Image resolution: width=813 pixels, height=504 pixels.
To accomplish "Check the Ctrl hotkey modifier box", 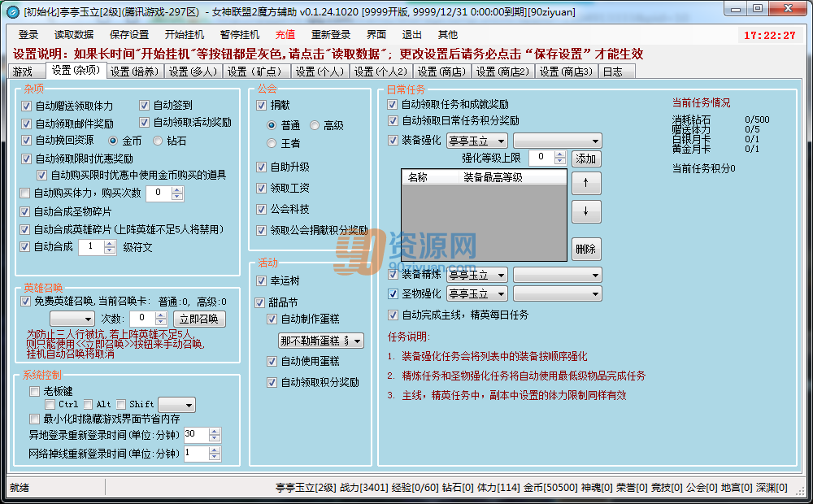I will [50, 404].
